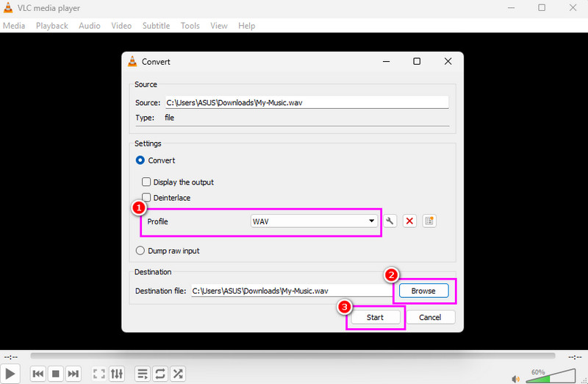Minimize the VLC main window

click(511, 7)
